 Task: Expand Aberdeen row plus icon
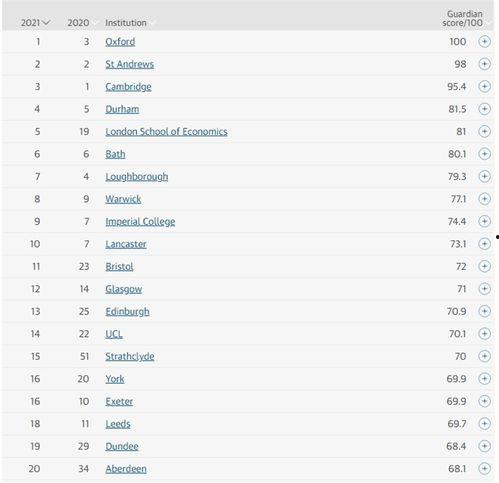point(484,468)
